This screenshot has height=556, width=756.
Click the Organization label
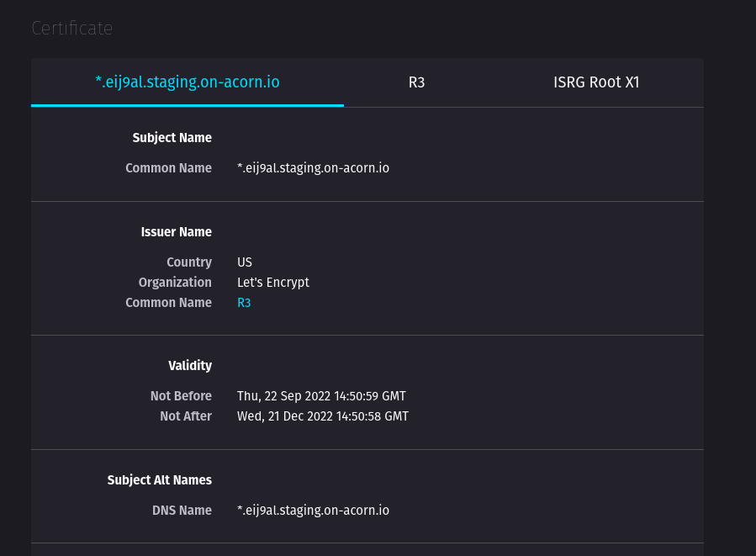click(175, 283)
